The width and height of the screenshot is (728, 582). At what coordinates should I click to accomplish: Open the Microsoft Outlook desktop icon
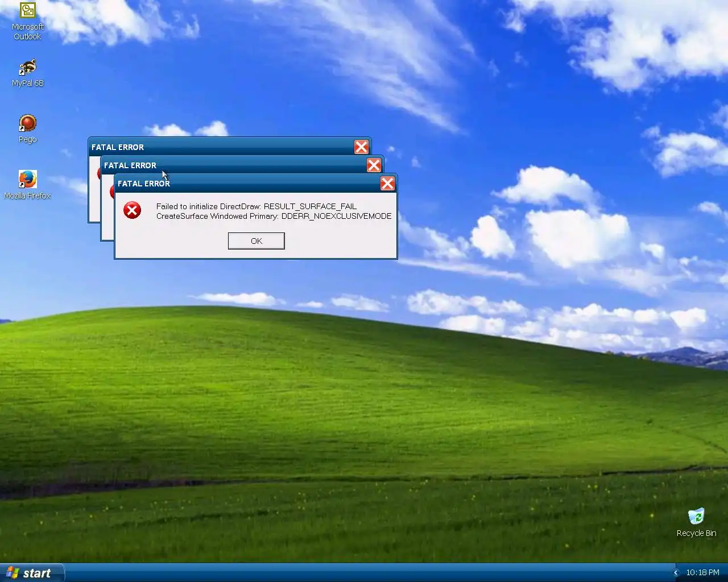click(x=27, y=22)
